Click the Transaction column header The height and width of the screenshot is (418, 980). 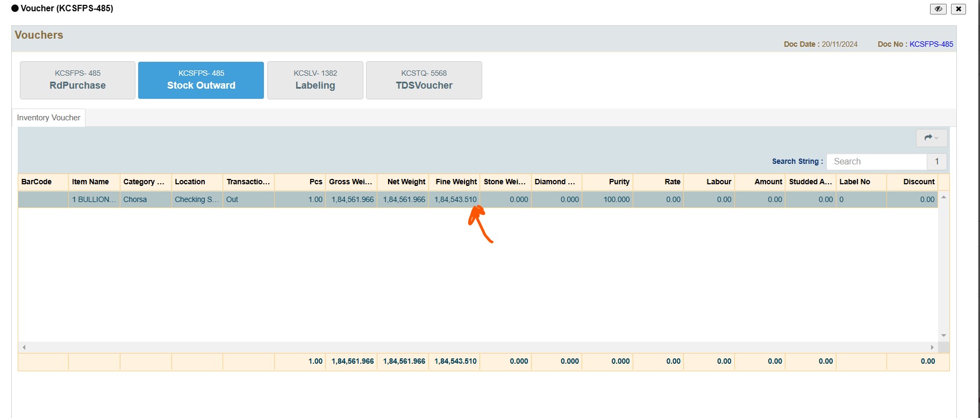tap(248, 182)
